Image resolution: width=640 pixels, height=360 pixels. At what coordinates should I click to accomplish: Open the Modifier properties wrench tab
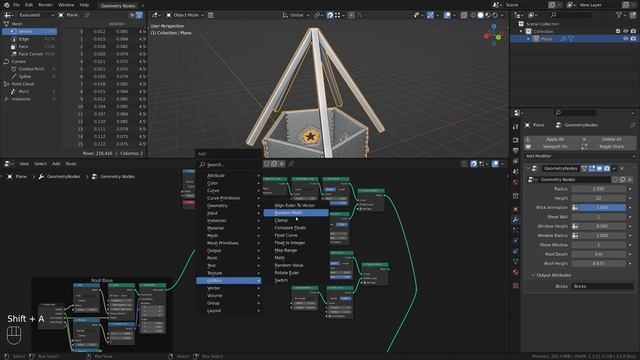coord(516,220)
